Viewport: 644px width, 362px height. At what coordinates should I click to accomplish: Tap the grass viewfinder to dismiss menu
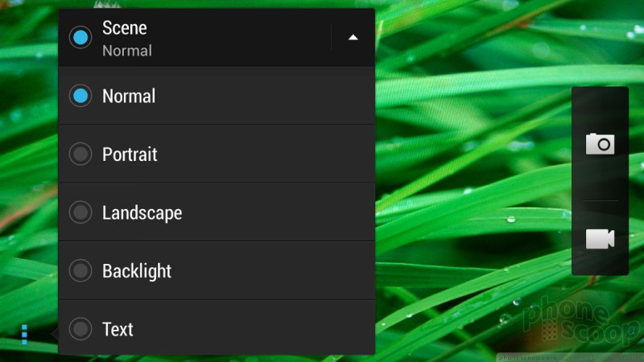click(473, 123)
